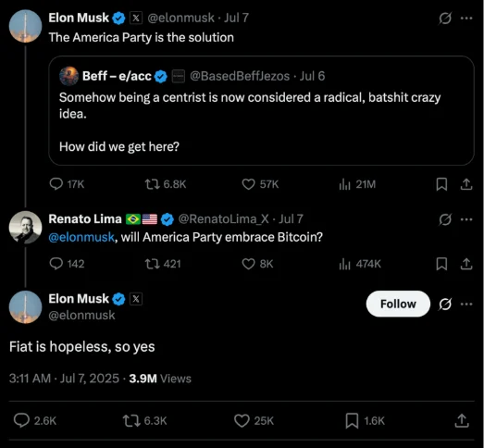
Task: Bookmark Renato Lima's Bitcoin question
Action: pos(441,264)
